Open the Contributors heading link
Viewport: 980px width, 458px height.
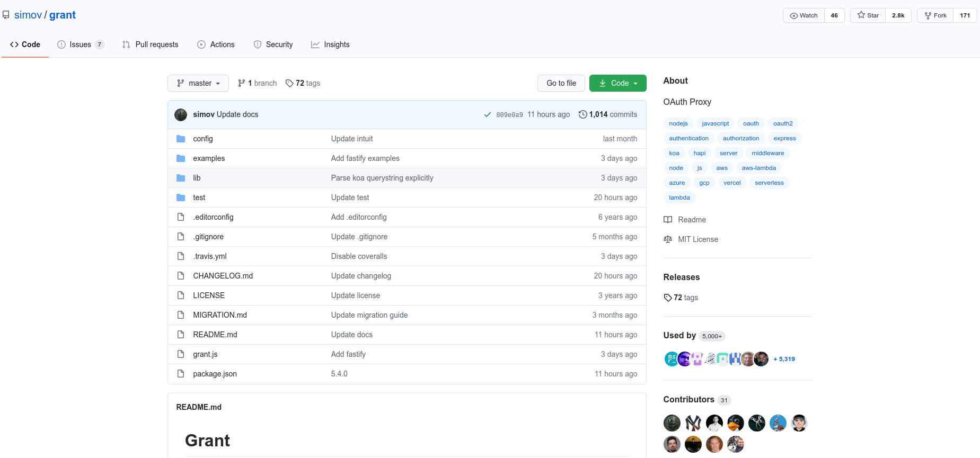[x=688, y=399]
